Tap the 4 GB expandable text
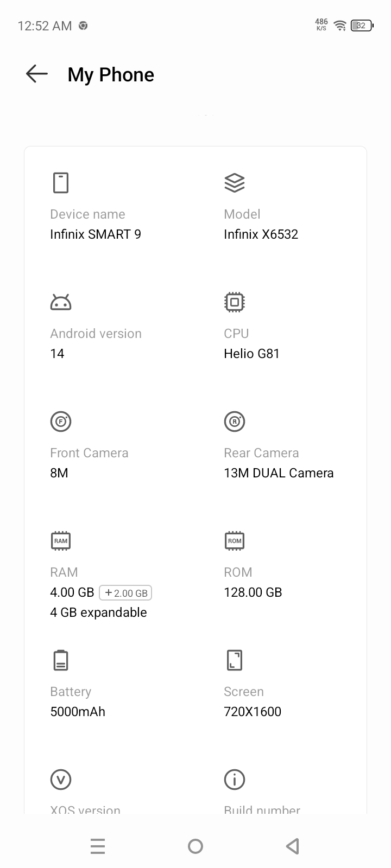This screenshot has width=391, height=868. [98, 612]
